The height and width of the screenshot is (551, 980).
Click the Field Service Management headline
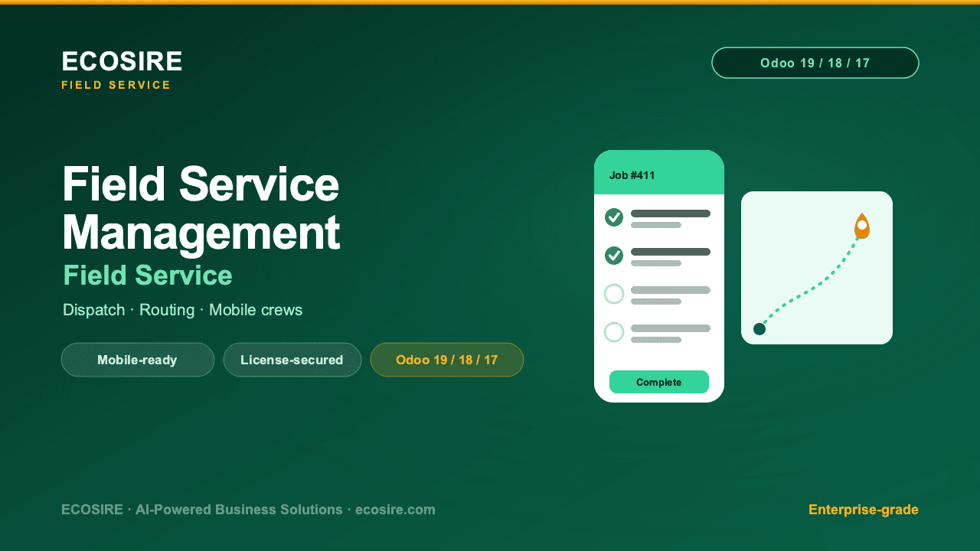pyautogui.click(x=201, y=208)
